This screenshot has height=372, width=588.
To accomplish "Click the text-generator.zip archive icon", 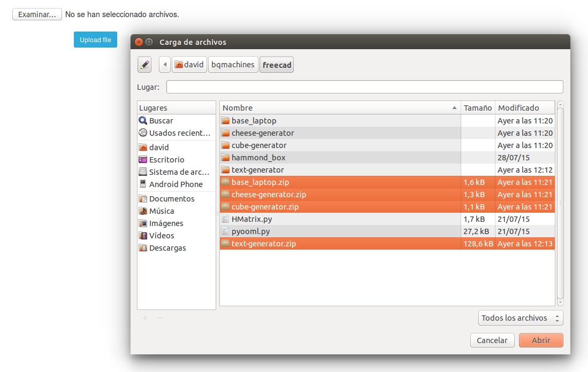I will 225,244.
